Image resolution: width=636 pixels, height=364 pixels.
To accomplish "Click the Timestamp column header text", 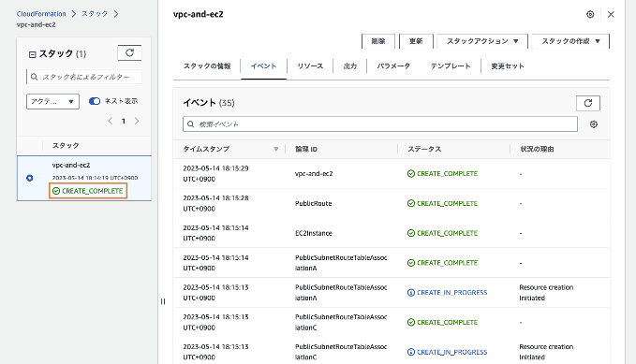I will tap(206, 149).
